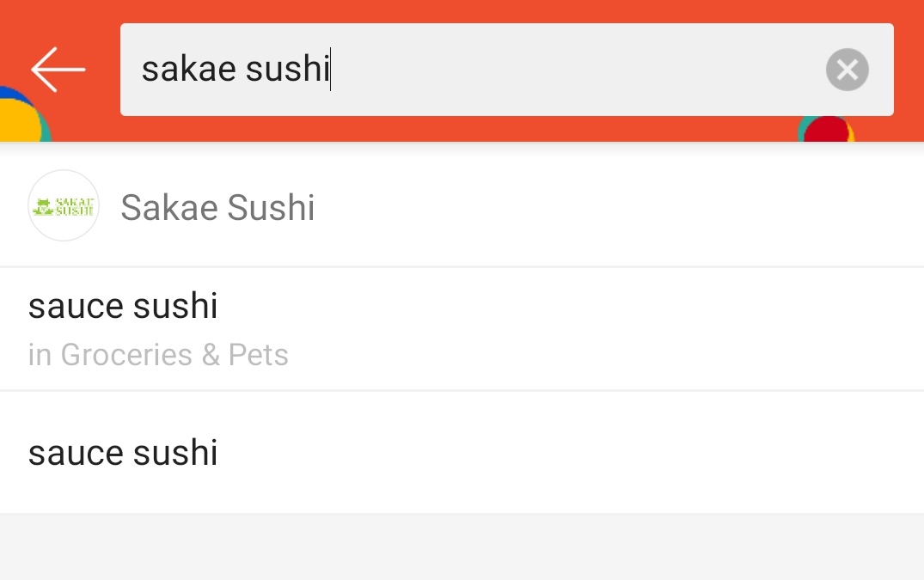Click the "in Groceries & Pets" category label
The height and width of the screenshot is (580, 924).
pyautogui.click(x=158, y=355)
